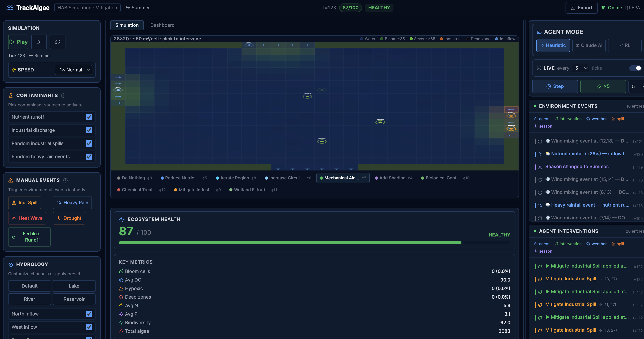Image resolution: width=644 pixels, height=339 pixels.
Task: Click the Wind marker at lake center
Action: (307, 96)
